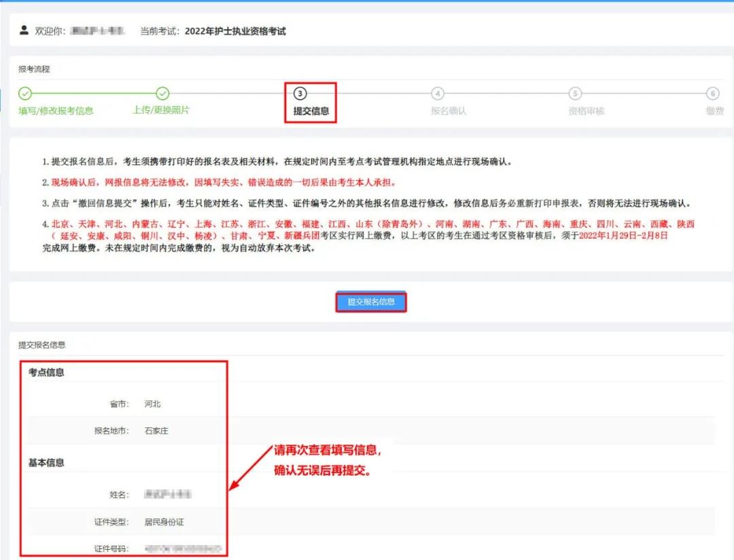Viewport: 734px width, 560px height.
Task: Click the blue 提交报名信息 submit button
Action: tap(370, 300)
